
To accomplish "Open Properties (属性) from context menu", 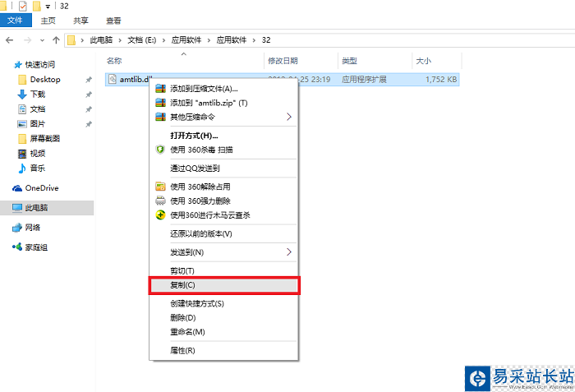I will pyautogui.click(x=224, y=351).
